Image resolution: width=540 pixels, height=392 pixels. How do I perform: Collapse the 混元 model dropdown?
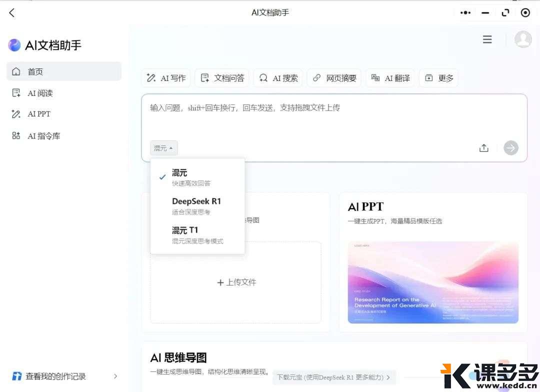pos(164,148)
